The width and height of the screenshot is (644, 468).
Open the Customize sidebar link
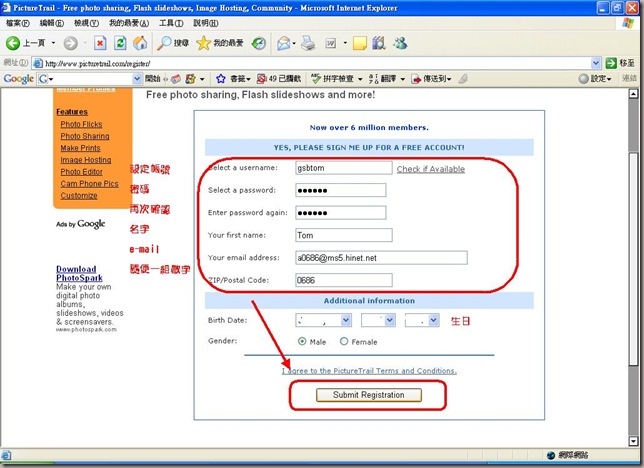pyautogui.click(x=79, y=196)
